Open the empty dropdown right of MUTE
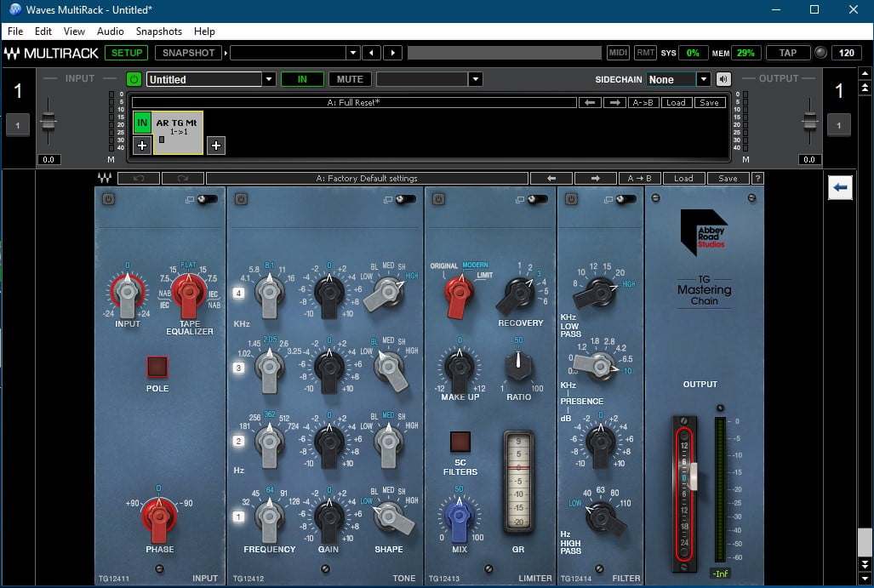Screen dimensions: 874x588 pyautogui.click(x=475, y=79)
